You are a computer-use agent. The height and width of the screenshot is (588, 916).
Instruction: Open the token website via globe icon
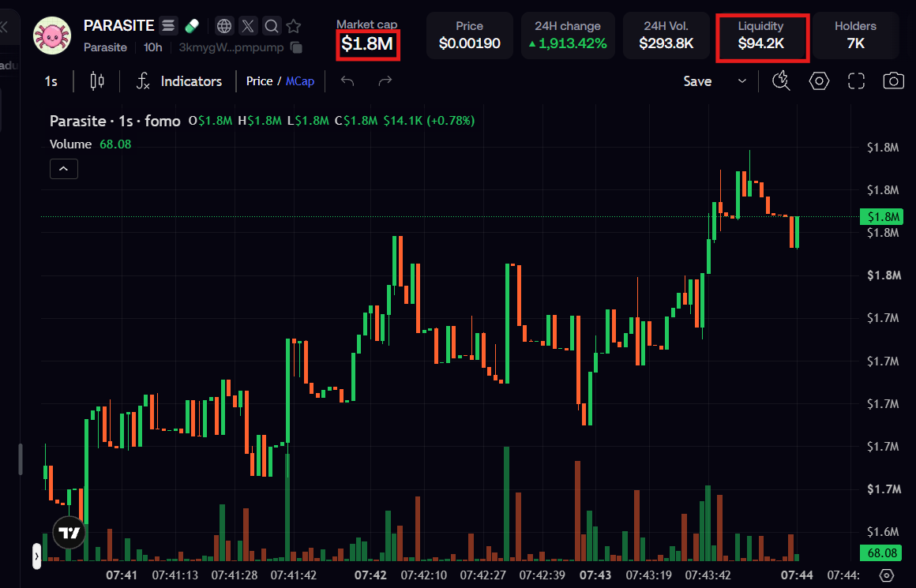pyautogui.click(x=224, y=26)
